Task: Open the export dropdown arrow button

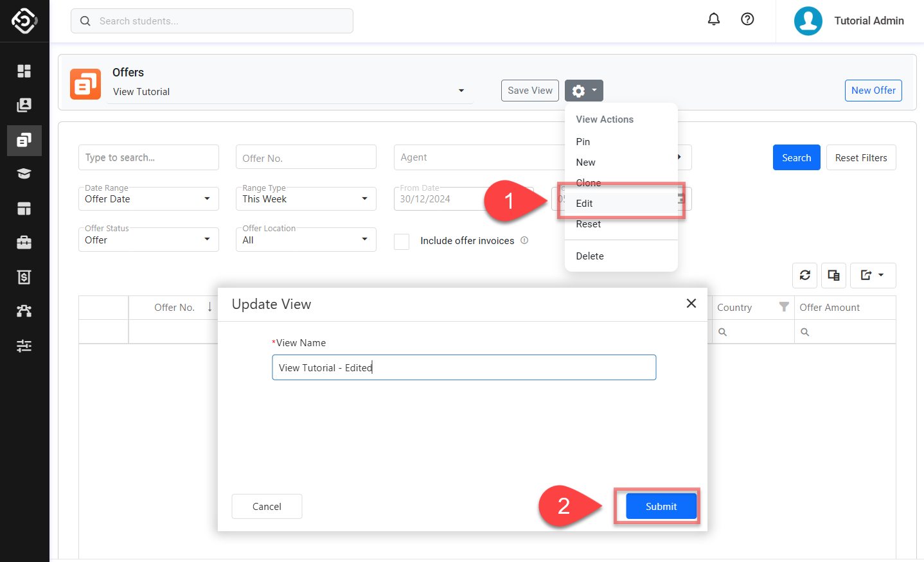Action: 873,276
